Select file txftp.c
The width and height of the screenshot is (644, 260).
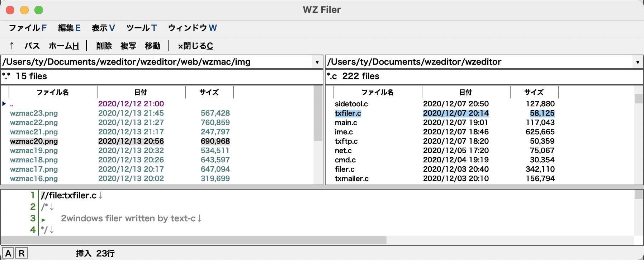pos(346,141)
